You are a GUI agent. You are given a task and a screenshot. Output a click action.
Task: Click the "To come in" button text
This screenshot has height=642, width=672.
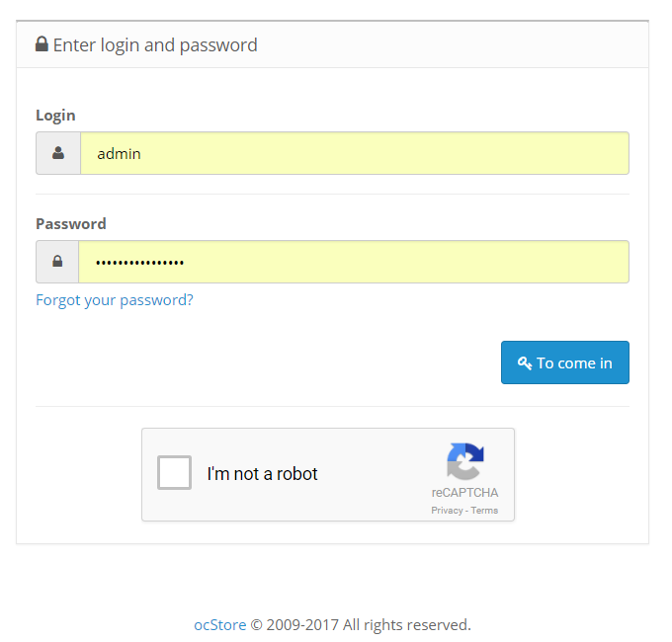click(x=574, y=363)
